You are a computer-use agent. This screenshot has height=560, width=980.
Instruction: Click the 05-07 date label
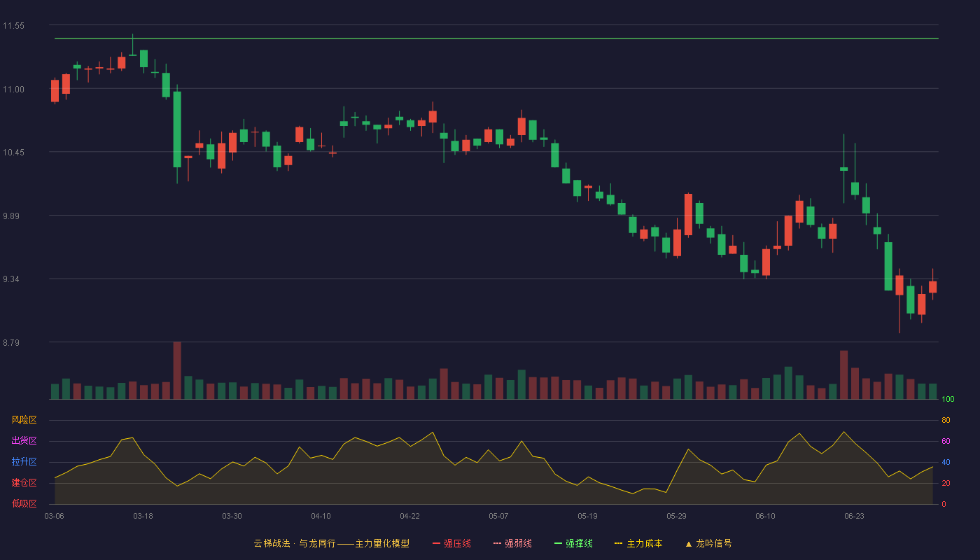498,516
